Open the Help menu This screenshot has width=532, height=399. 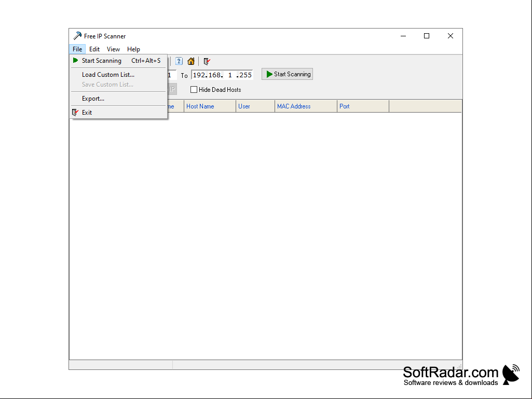[134, 49]
